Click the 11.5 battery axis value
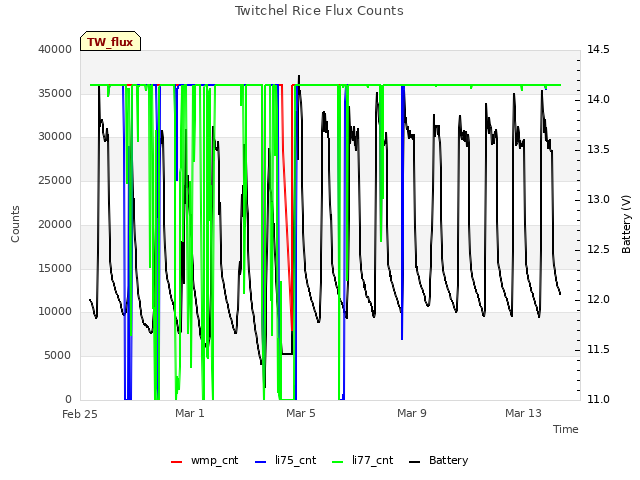The height and width of the screenshot is (480, 640). click(598, 349)
